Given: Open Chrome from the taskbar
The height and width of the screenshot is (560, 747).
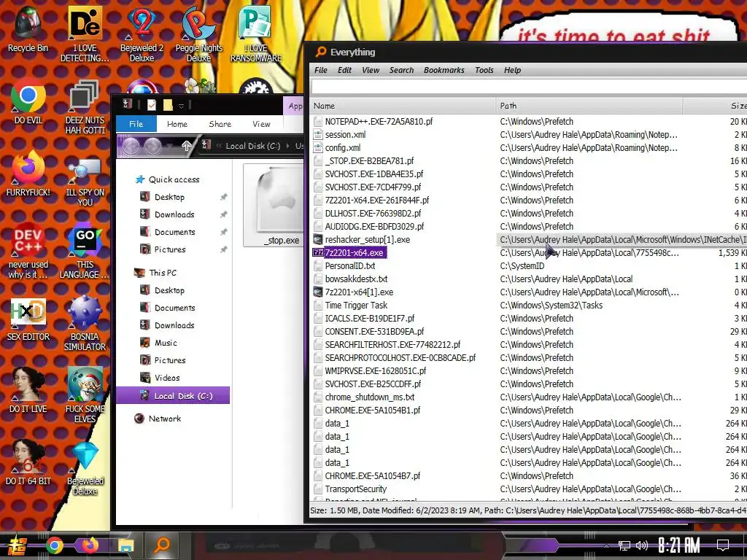Looking at the screenshot, I should pyautogui.click(x=54, y=545).
